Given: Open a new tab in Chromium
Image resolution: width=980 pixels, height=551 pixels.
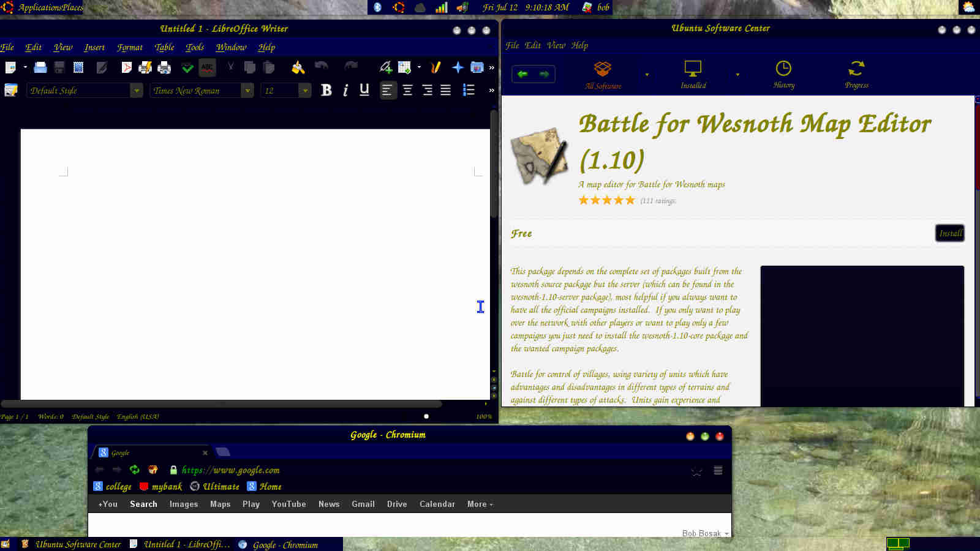Looking at the screenshot, I should coord(223,452).
